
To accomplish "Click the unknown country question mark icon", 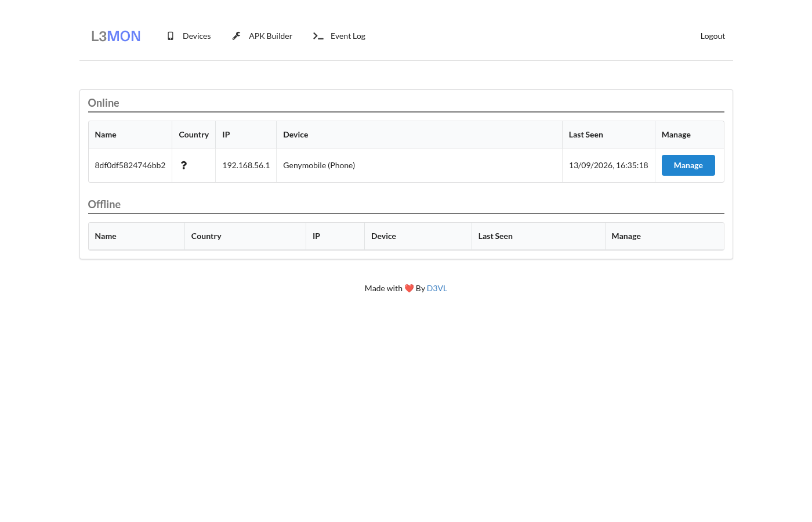I will coord(184,165).
